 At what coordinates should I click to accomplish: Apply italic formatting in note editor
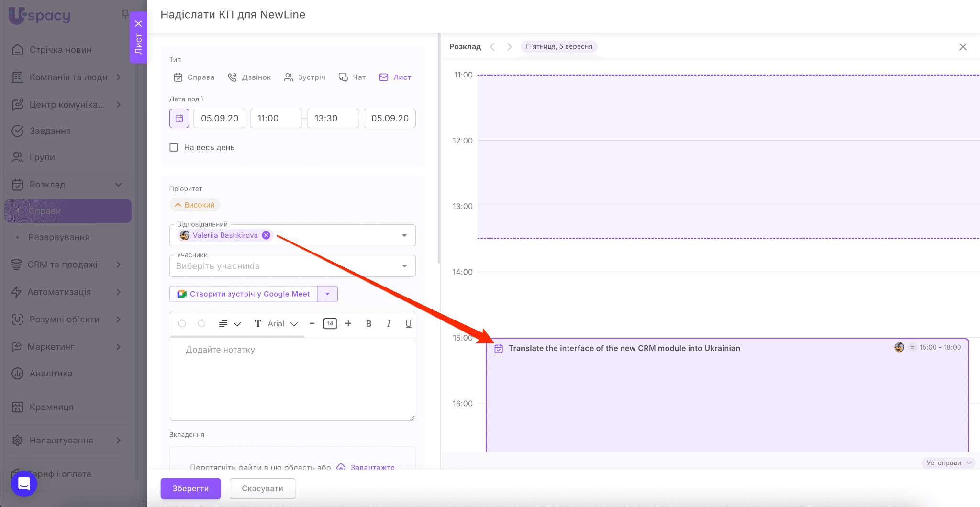pyautogui.click(x=389, y=324)
